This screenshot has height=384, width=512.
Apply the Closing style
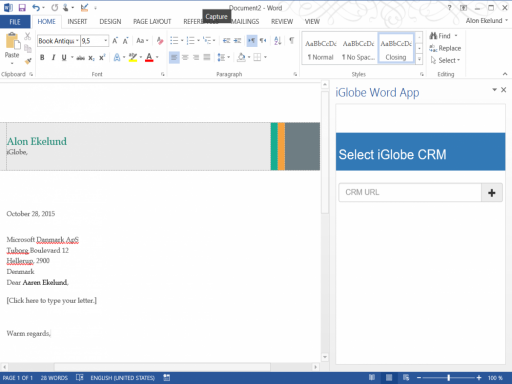click(x=396, y=49)
